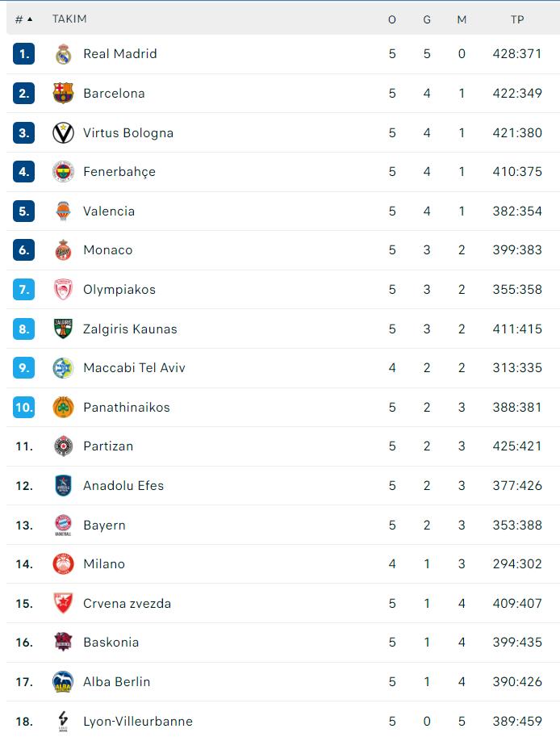Viewport: 560px width, 737px height.
Task: Click the Fenerbahçe team badge
Action: (x=63, y=172)
